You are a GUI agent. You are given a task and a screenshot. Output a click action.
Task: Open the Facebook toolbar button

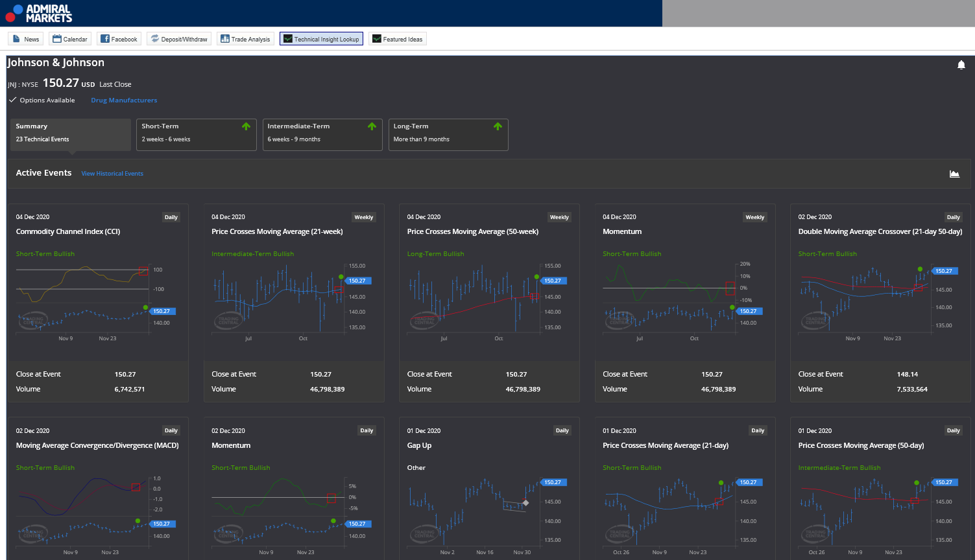coord(119,39)
